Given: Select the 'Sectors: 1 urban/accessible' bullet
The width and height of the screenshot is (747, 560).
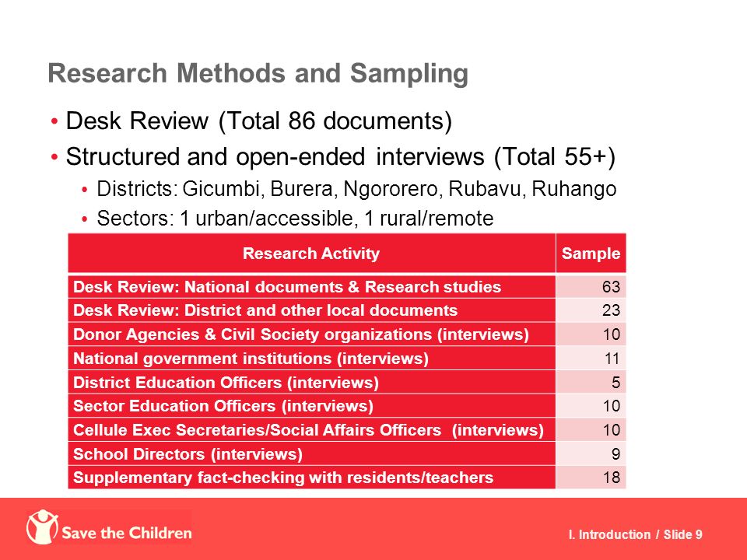Looking at the screenshot, I should tap(295, 219).
